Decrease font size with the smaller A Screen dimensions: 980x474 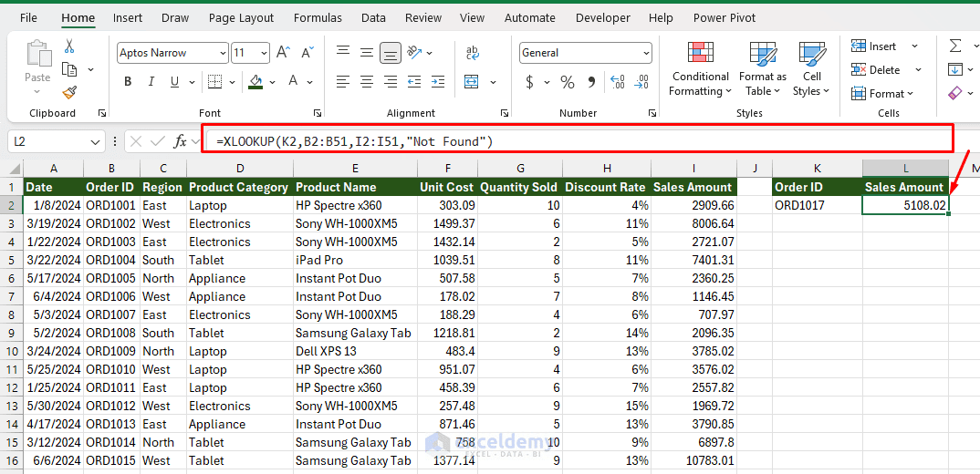coord(308,53)
